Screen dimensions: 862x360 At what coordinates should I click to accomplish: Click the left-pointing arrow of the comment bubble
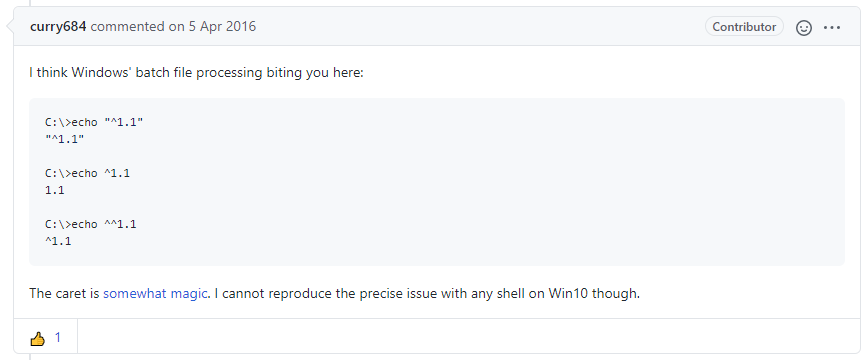[x=9, y=26]
